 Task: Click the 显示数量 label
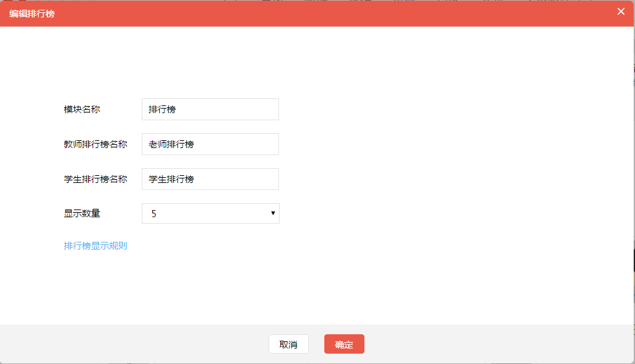[82, 213]
